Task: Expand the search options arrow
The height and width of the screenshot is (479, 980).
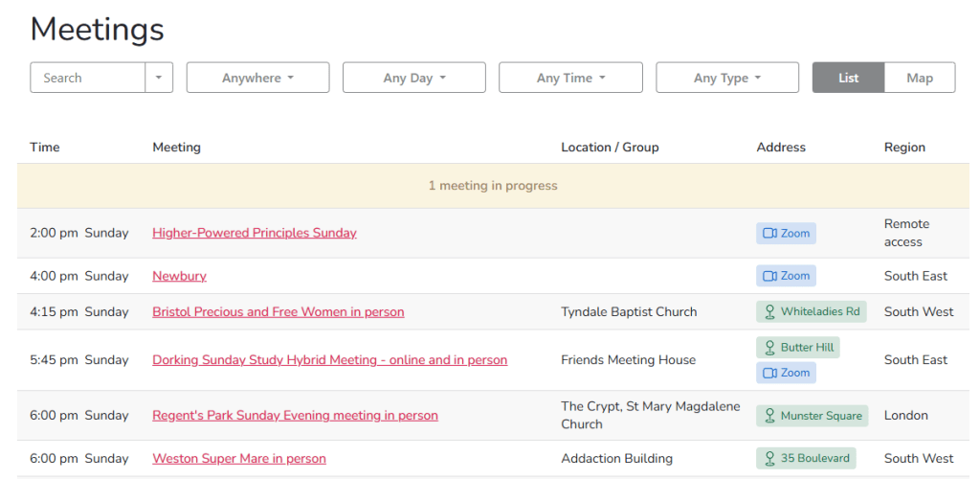Action: pos(159,78)
